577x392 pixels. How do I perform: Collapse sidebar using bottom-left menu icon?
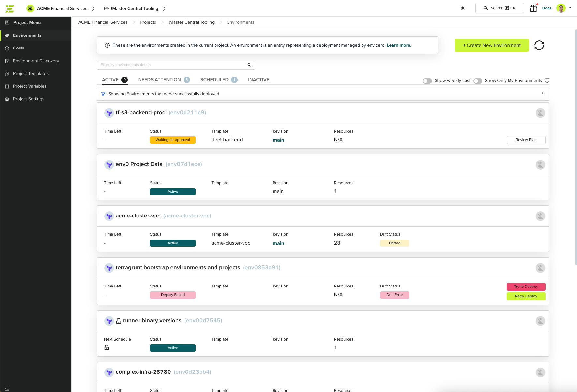pos(7,388)
